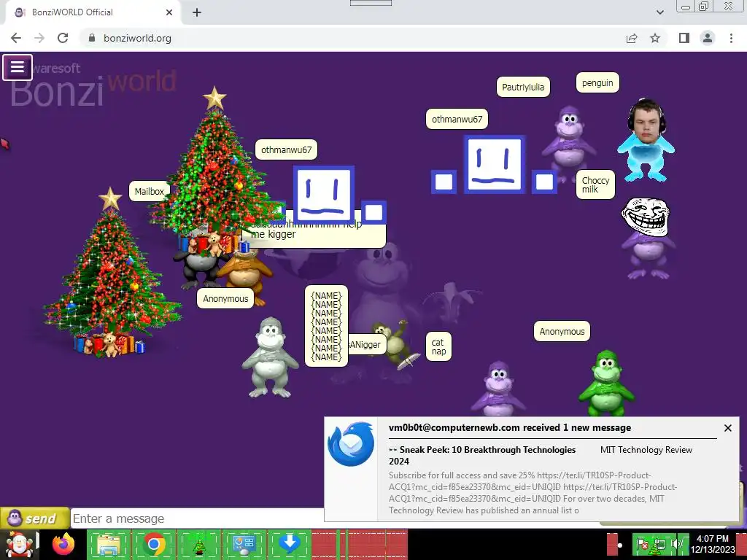This screenshot has width=747, height=560.
Task: Send the chat message
Action: click(x=35, y=518)
